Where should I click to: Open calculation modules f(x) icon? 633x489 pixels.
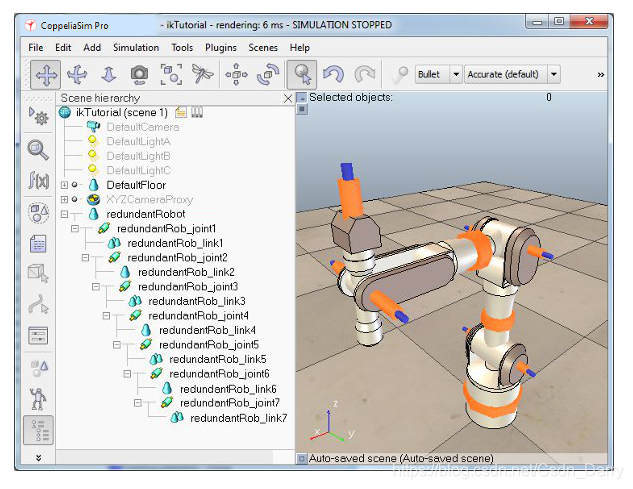tap(38, 180)
